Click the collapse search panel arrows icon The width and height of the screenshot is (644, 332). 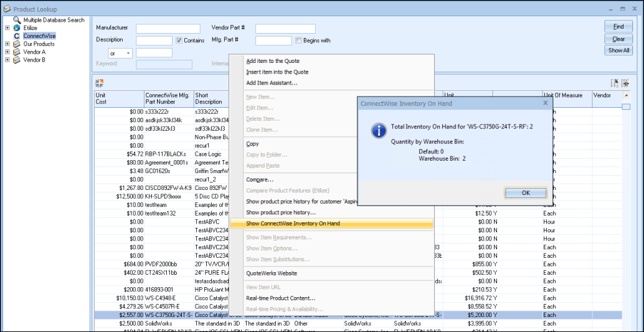[x=99, y=83]
